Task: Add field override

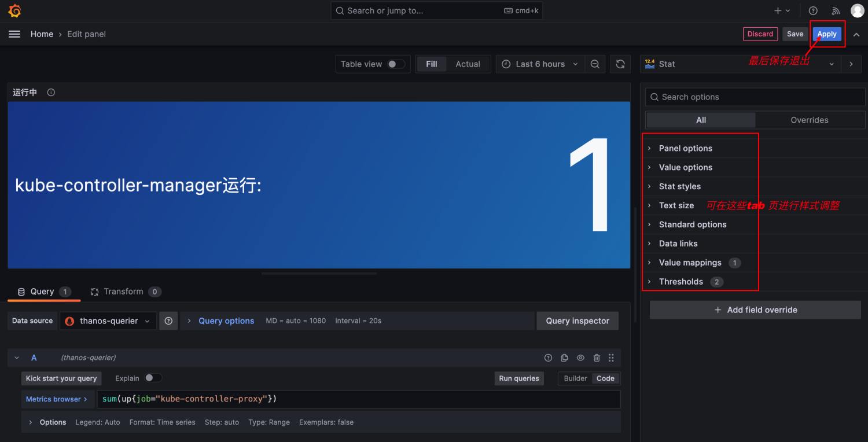Action: pyautogui.click(x=755, y=310)
